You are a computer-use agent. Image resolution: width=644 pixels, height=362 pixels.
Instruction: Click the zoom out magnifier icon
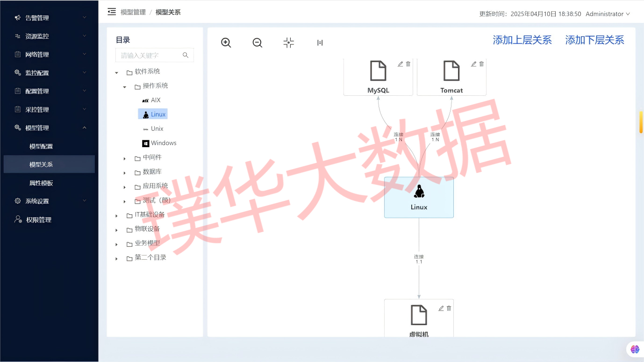point(257,43)
